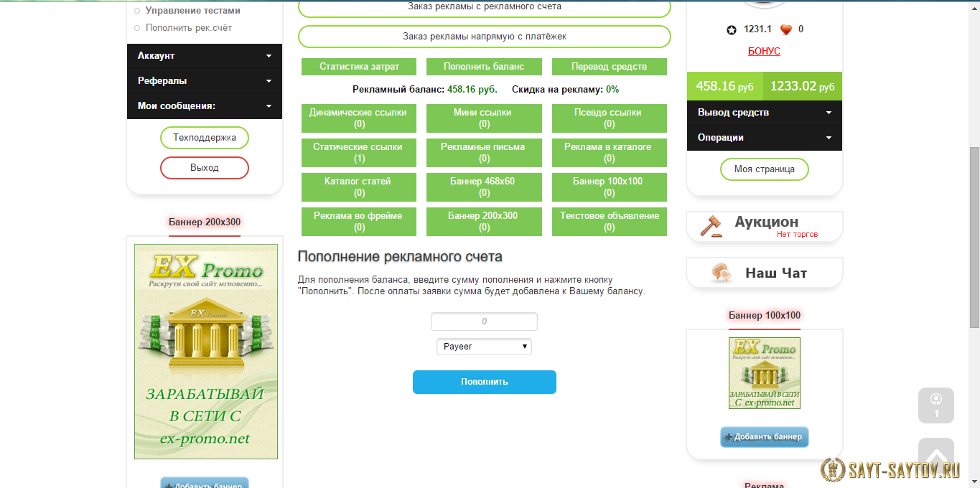Click the auction gavel icon

711,226
